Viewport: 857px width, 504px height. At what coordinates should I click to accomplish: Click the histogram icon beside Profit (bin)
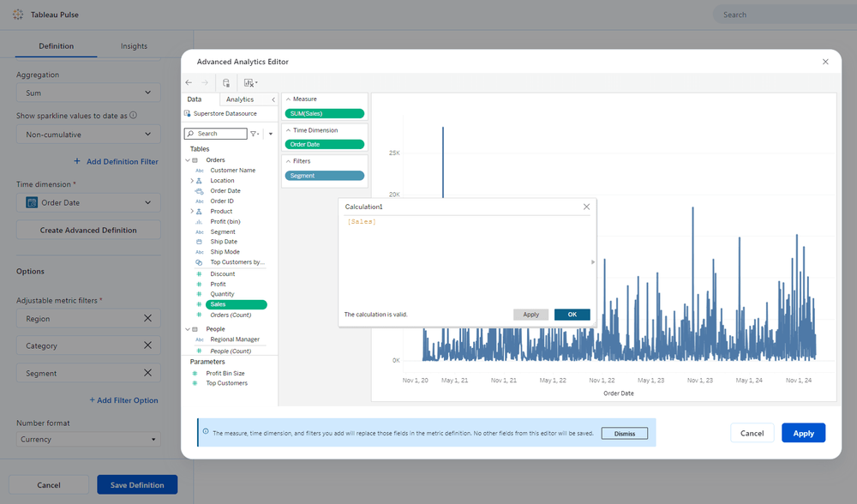pos(199,221)
